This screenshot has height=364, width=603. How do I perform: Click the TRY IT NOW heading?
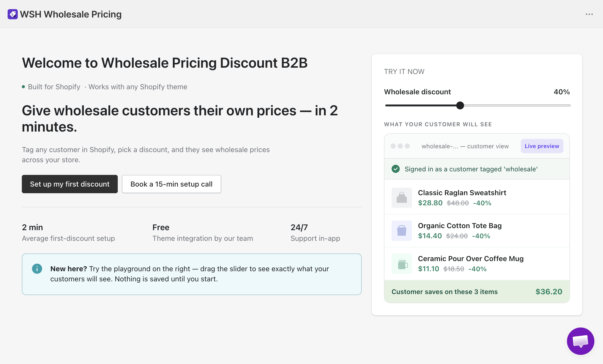404,71
